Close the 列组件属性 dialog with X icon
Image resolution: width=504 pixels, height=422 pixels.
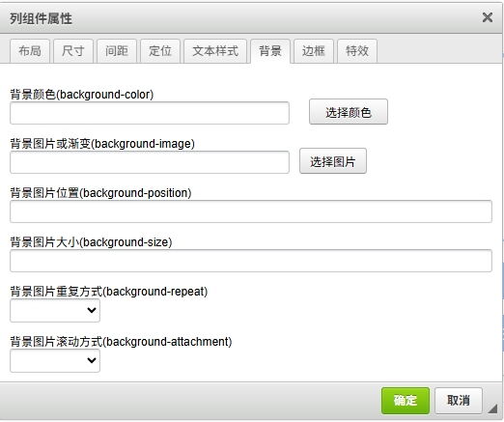pyautogui.click(x=488, y=17)
